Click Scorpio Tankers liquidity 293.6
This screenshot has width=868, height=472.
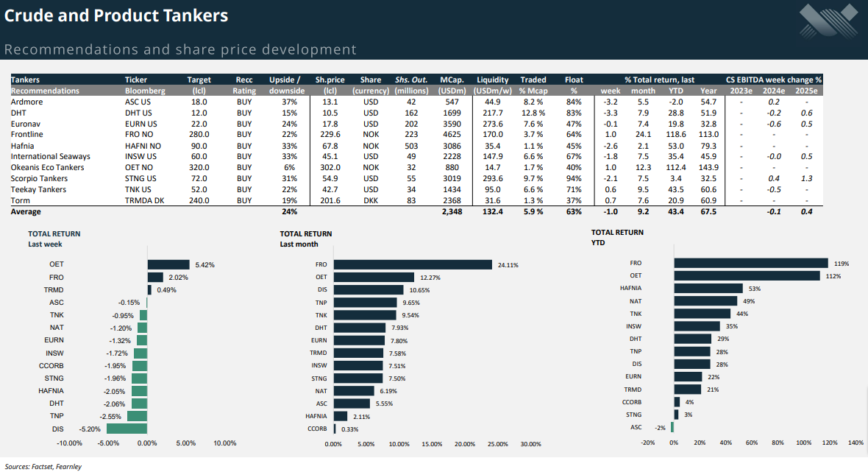pos(493,178)
